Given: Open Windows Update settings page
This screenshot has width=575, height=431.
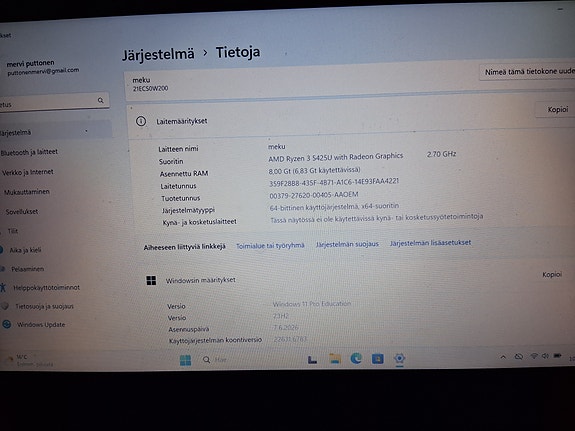Looking at the screenshot, I should (41, 325).
